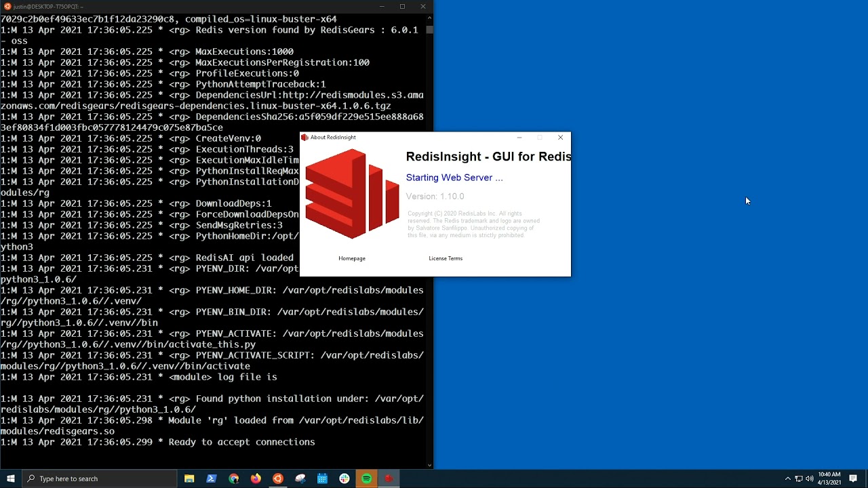This screenshot has height=488, width=868.
Task: Click the Windows Start button
Action: tap(10, 479)
